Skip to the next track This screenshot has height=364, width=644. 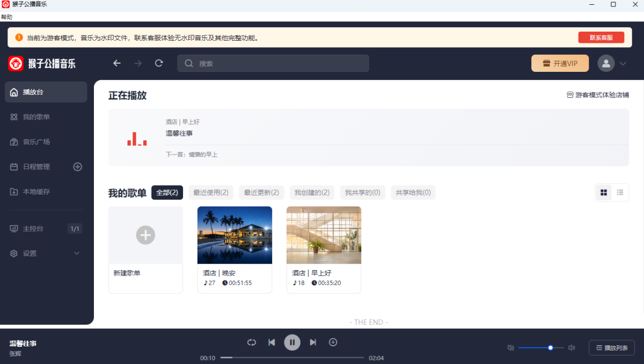pyautogui.click(x=313, y=342)
